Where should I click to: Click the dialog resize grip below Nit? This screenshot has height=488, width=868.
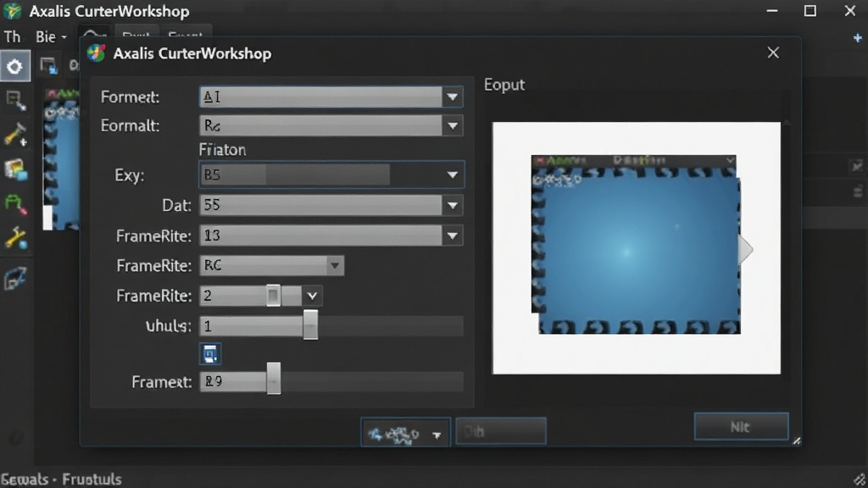796,441
